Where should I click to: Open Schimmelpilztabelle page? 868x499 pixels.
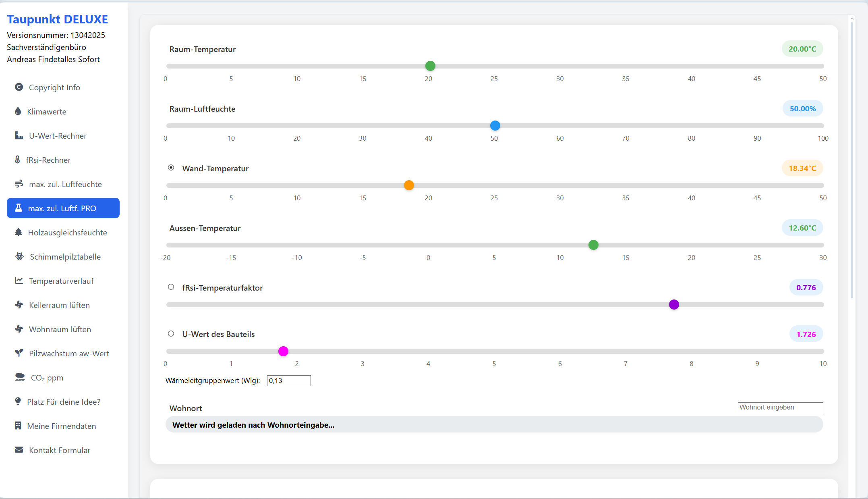click(x=63, y=257)
